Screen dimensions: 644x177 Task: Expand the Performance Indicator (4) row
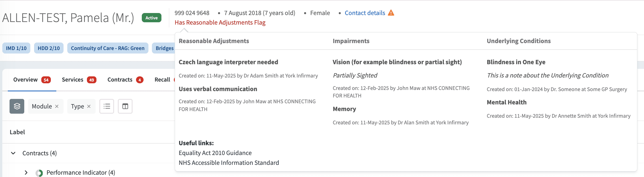coord(26,172)
